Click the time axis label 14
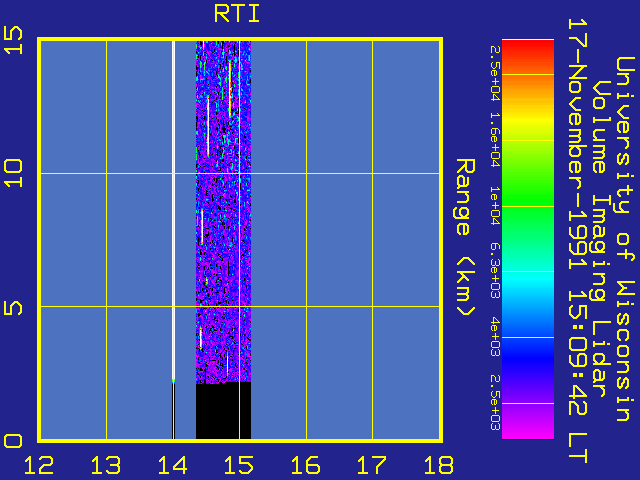This screenshot has width=640, height=480. [173, 465]
